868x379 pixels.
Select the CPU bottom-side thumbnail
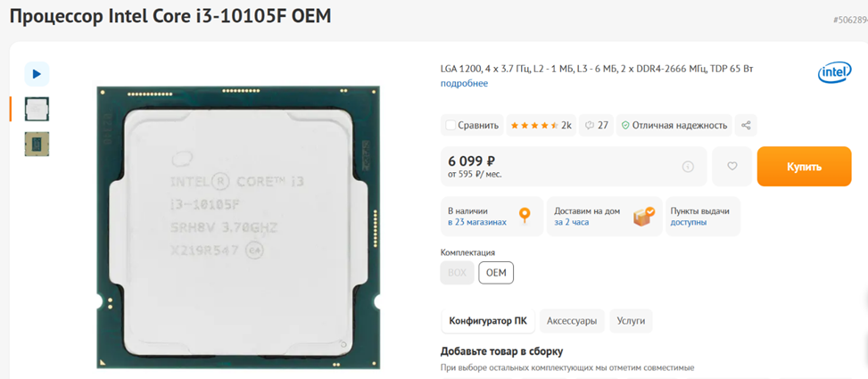tap(37, 144)
